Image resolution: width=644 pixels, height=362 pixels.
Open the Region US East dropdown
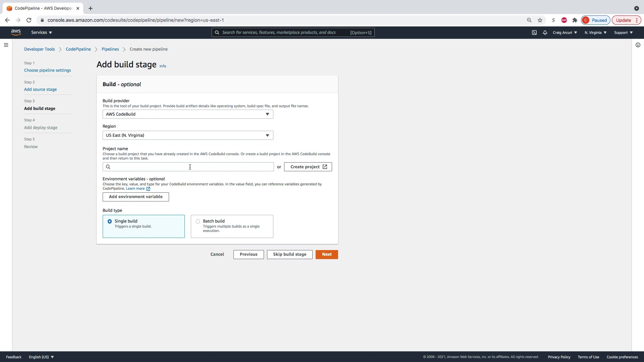tap(188, 135)
